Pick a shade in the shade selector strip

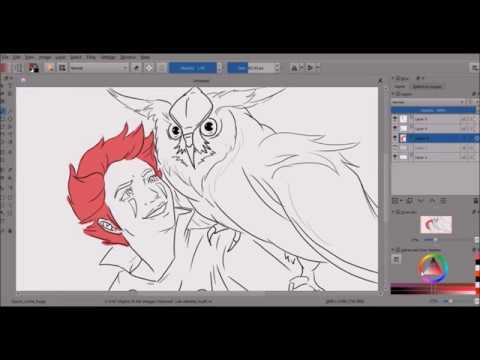tap(433, 289)
